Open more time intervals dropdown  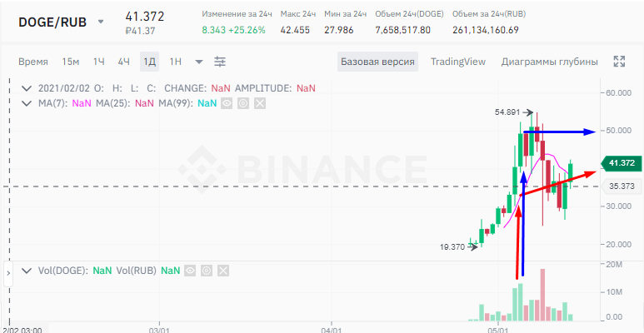coord(199,62)
